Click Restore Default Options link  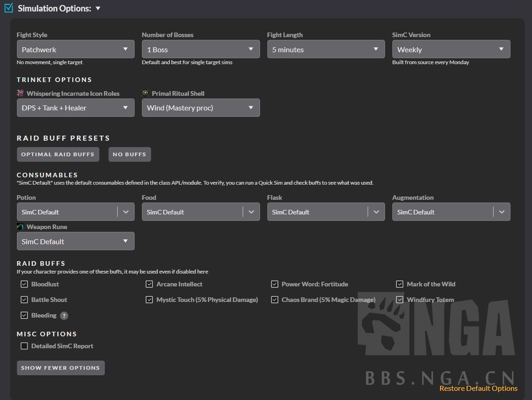[x=478, y=389]
